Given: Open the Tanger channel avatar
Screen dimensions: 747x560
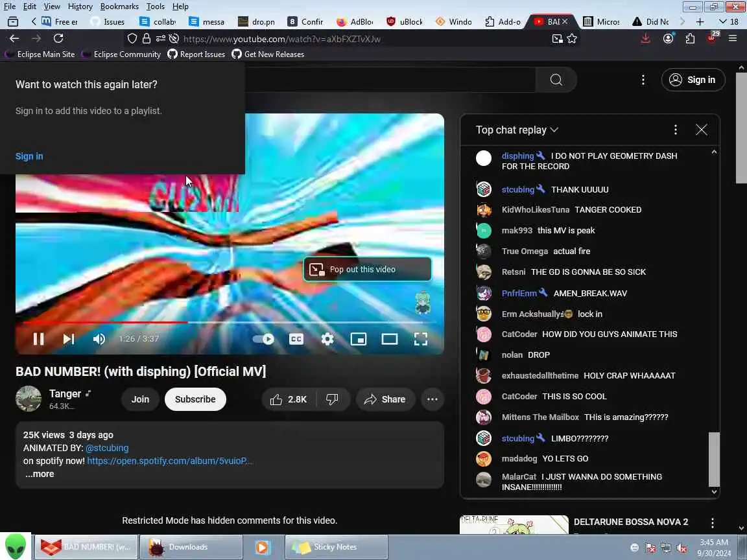Looking at the screenshot, I should 29,399.
